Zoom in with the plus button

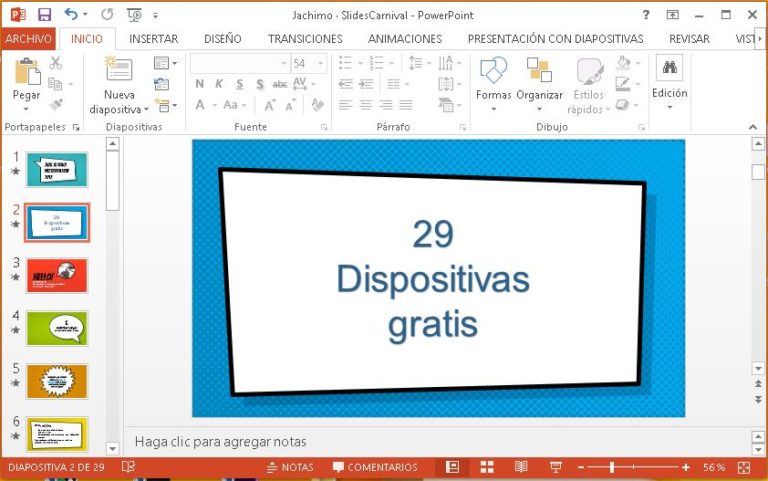(686, 467)
